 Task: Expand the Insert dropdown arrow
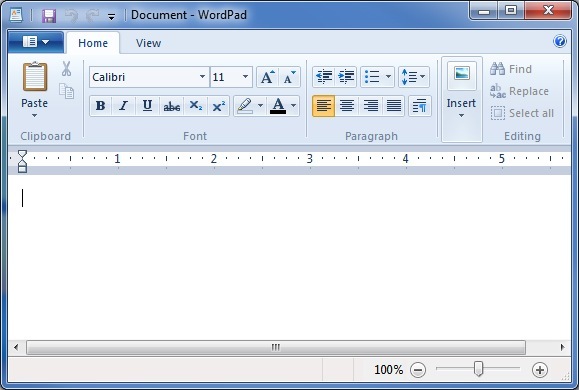click(x=461, y=116)
